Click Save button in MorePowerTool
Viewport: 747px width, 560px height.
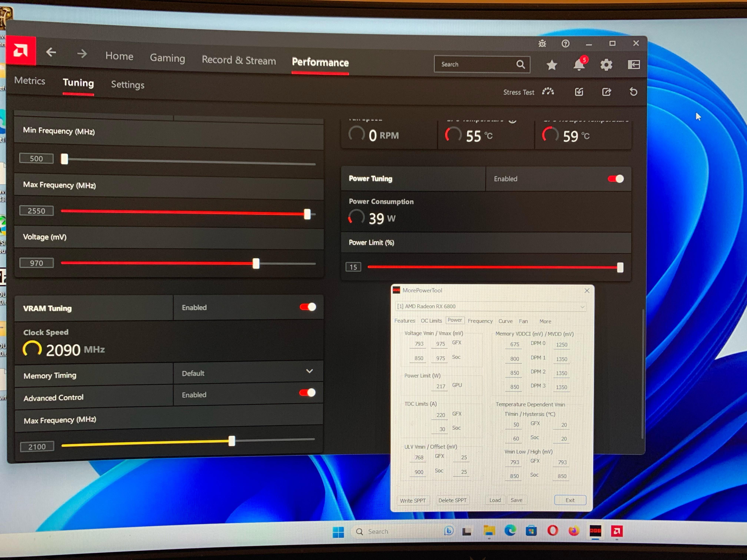[516, 500]
